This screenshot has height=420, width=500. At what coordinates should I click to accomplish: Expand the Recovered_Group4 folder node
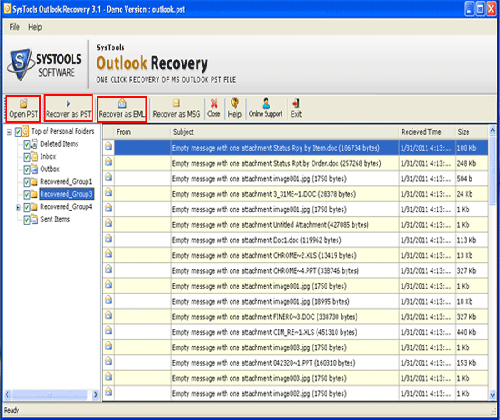(18, 207)
